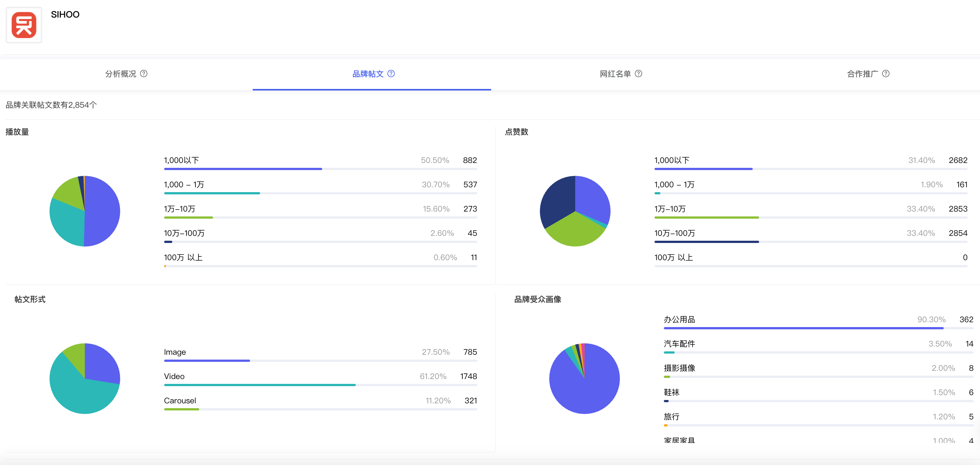The image size is (980, 465).
Task: Click the 品牌受众画像 pie chart
Action: (x=584, y=378)
